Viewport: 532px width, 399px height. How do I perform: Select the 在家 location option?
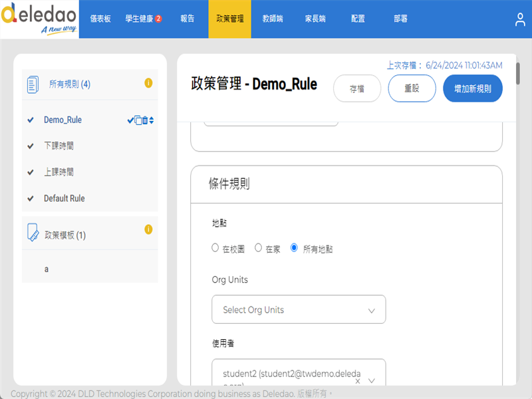coord(259,248)
